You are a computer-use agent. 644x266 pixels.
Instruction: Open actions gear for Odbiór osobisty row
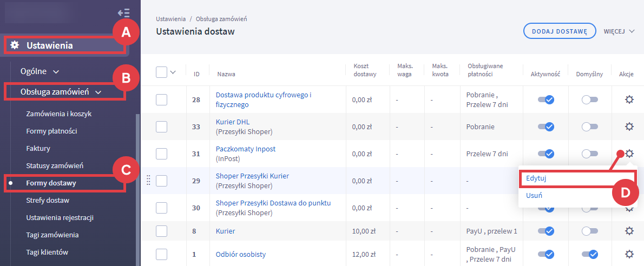coord(629,254)
